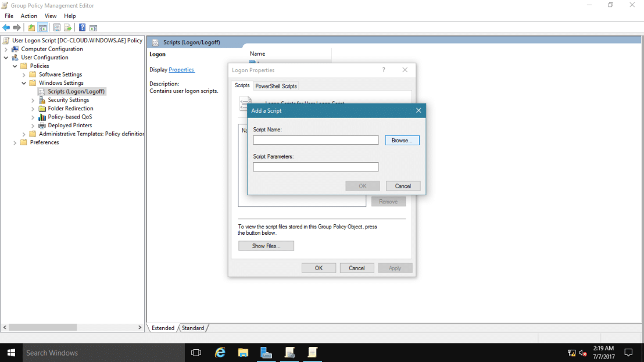Click the root User Logon Script policy icon
The width and height of the screenshot is (644, 362).
[x=6, y=40]
